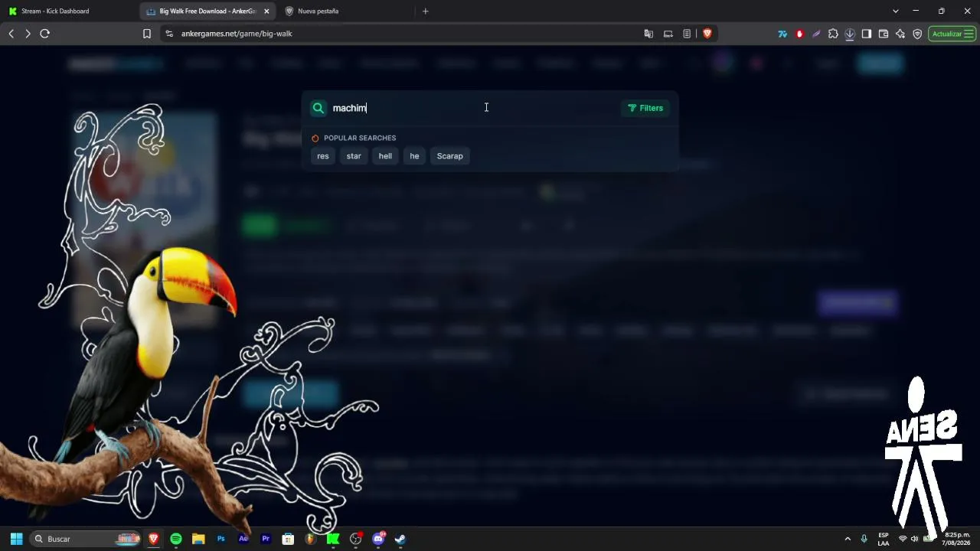
Task: Open the Filters button in search
Action: [x=645, y=108]
